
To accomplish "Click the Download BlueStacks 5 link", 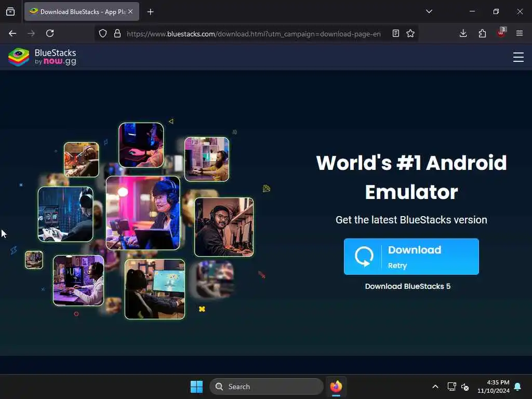I will click(408, 286).
